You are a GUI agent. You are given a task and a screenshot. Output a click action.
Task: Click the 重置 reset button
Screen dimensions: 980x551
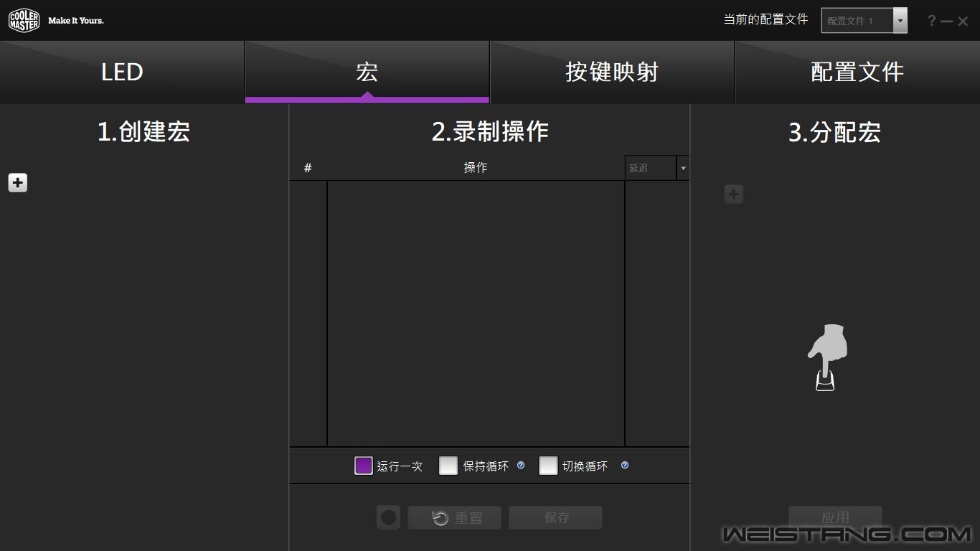click(455, 518)
